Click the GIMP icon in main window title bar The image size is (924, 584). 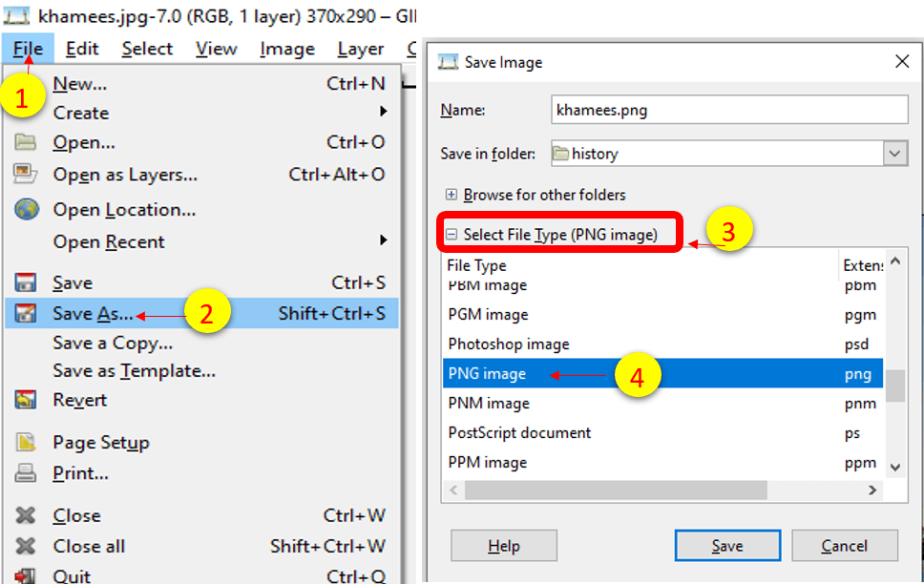[16, 16]
